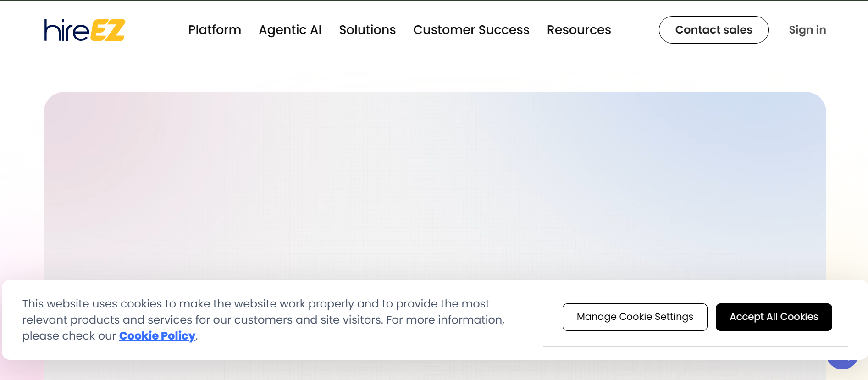
Task: Select Agentic AI in the navigation bar
Action: pos(290,30)
